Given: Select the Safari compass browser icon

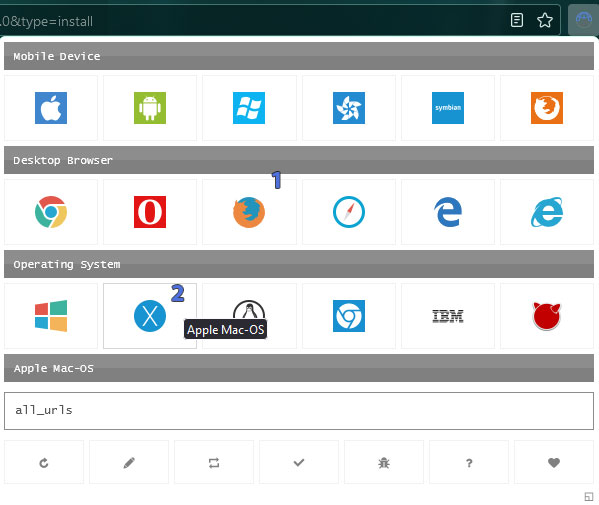Looking at the screenshot, I should (349, 212).
